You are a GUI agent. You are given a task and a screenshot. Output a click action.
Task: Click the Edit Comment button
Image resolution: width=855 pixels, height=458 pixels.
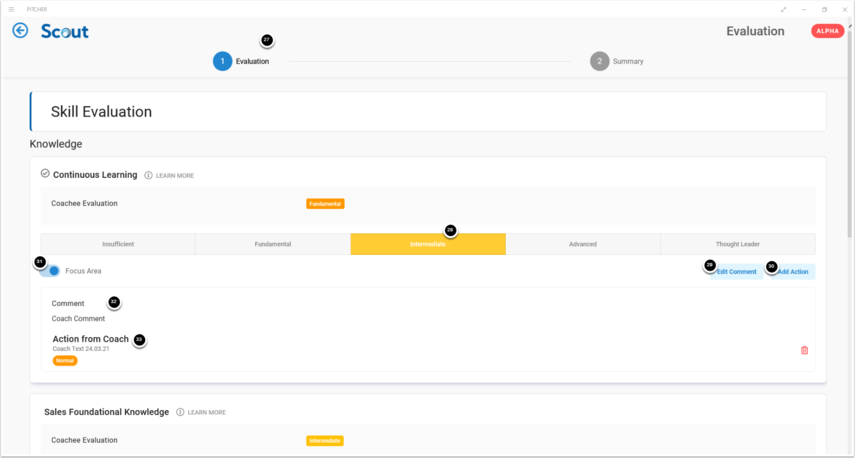(x=735, y=272)
